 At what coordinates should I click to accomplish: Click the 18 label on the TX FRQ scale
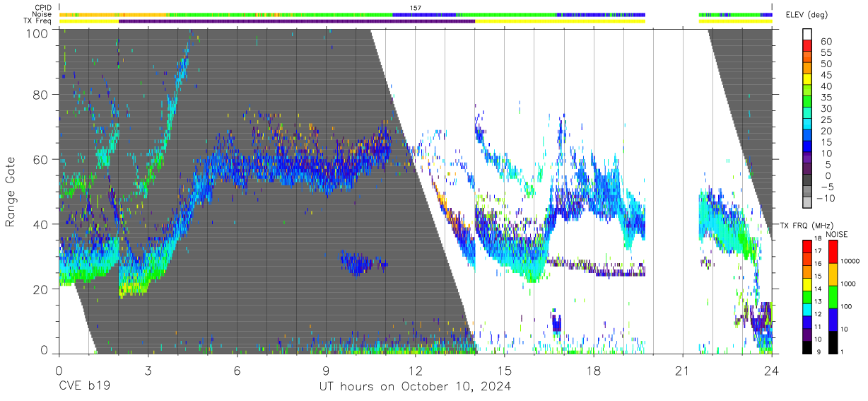click(x=818, y=240)
